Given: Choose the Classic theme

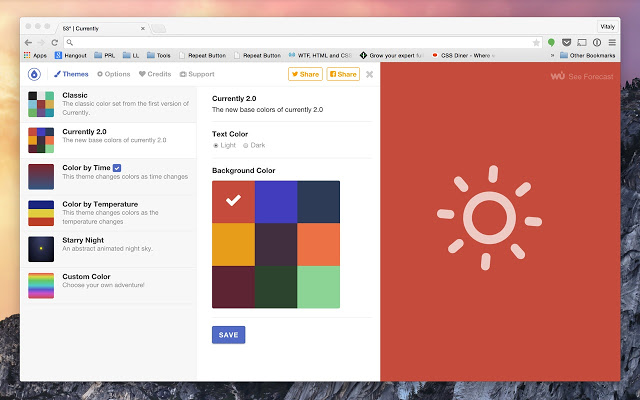Looking at the screenshot, I should tap(109, 104).
